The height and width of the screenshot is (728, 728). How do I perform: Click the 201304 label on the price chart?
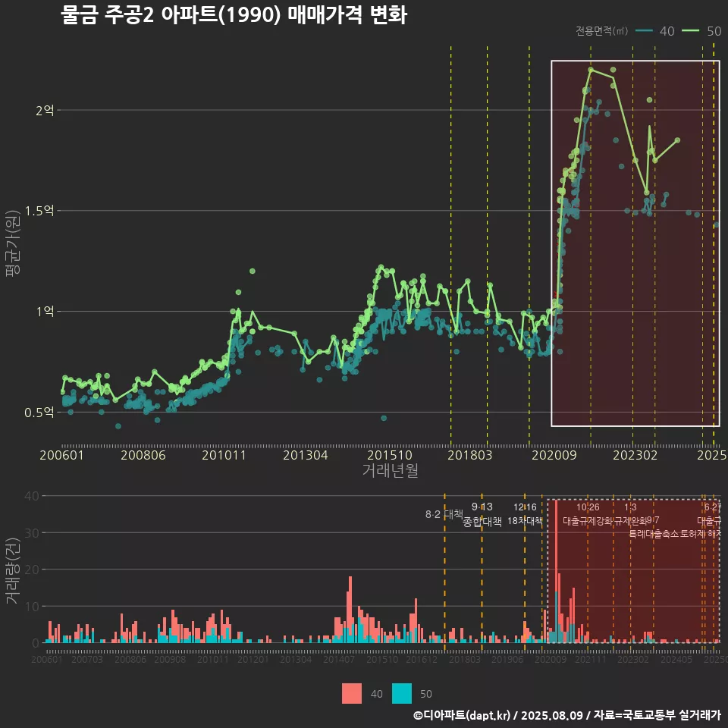point(306,455)
